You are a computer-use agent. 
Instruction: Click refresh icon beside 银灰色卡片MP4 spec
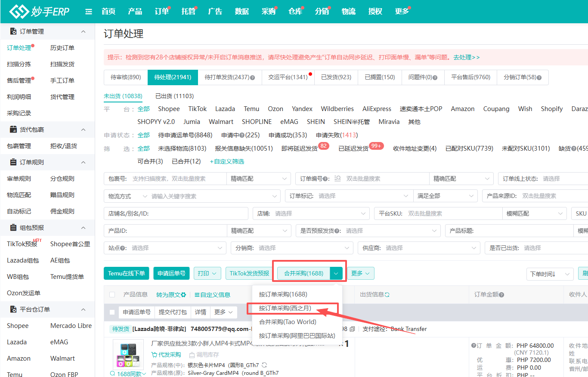coord(264,365)
